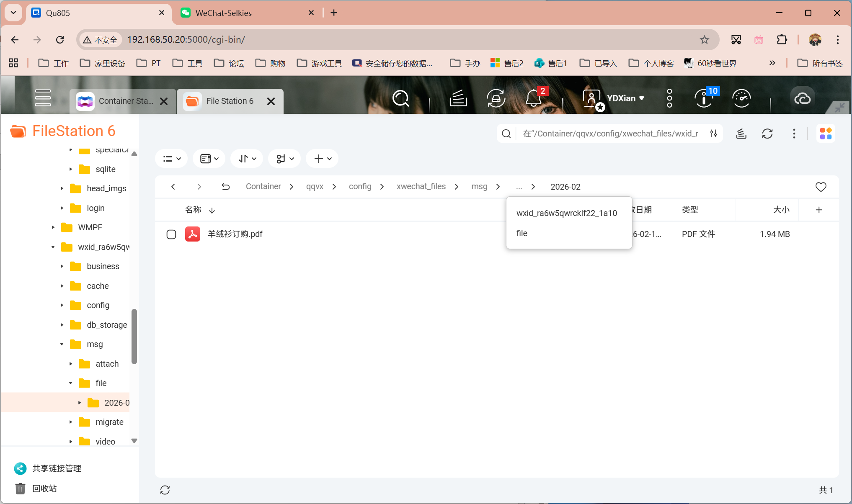Refresh the file list with the refresh icon
Screen dimensions: 852x504
click(x=767, y=133)
